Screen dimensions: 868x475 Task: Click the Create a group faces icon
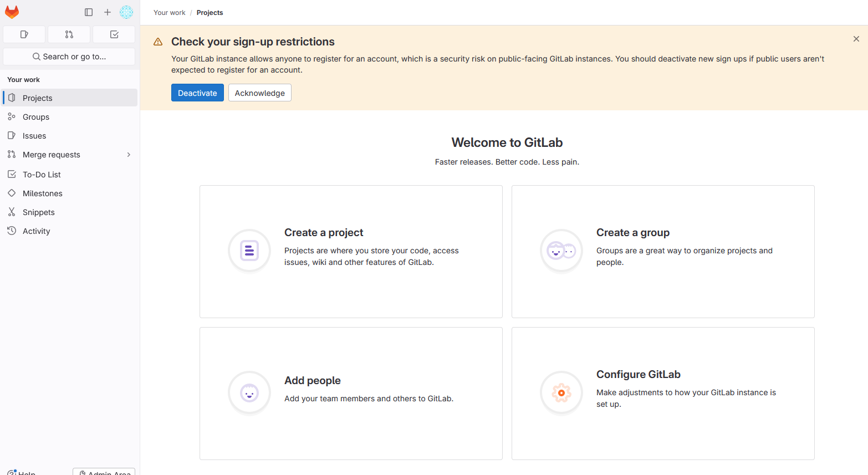pyautogui.click(x=561, y=251)
